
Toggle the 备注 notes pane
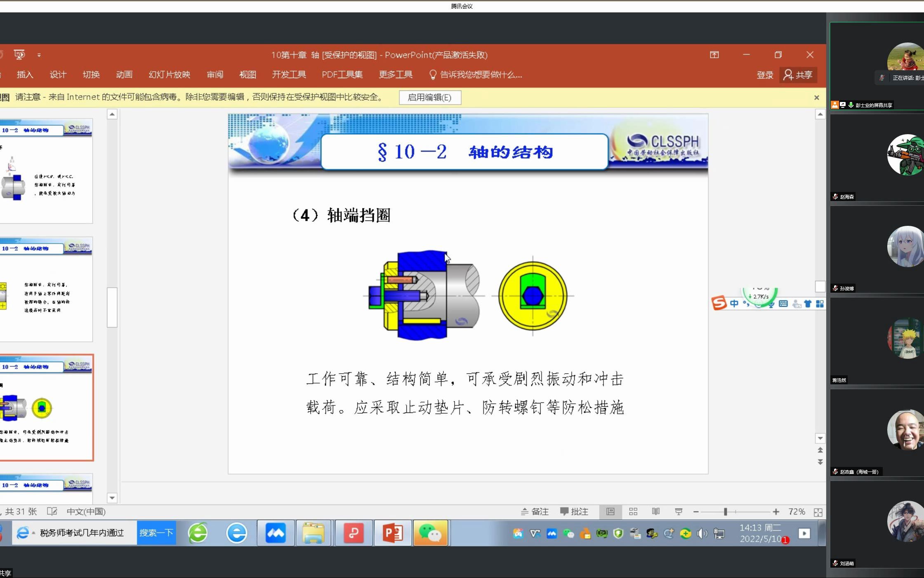coord(535,512)
